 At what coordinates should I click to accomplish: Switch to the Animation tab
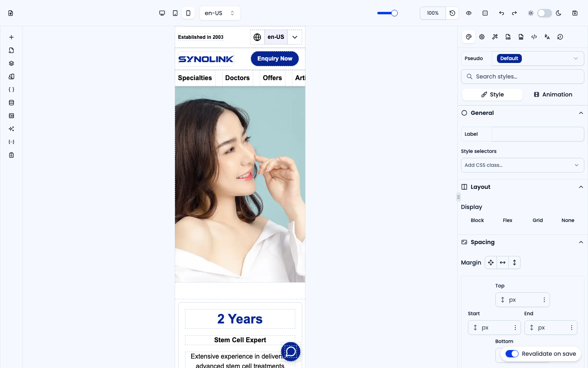pos(553,94)
